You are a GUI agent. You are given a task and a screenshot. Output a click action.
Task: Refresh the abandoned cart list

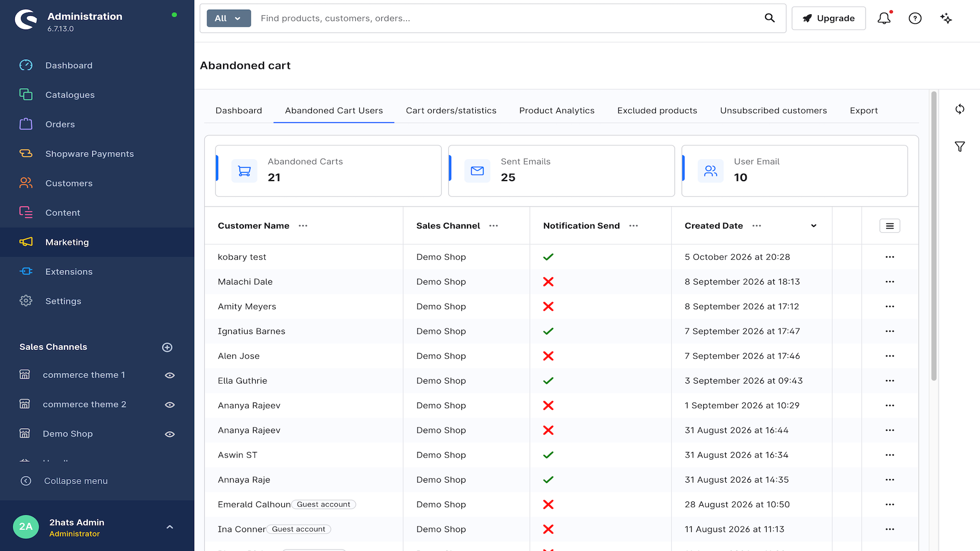click(x=960, y=109)
